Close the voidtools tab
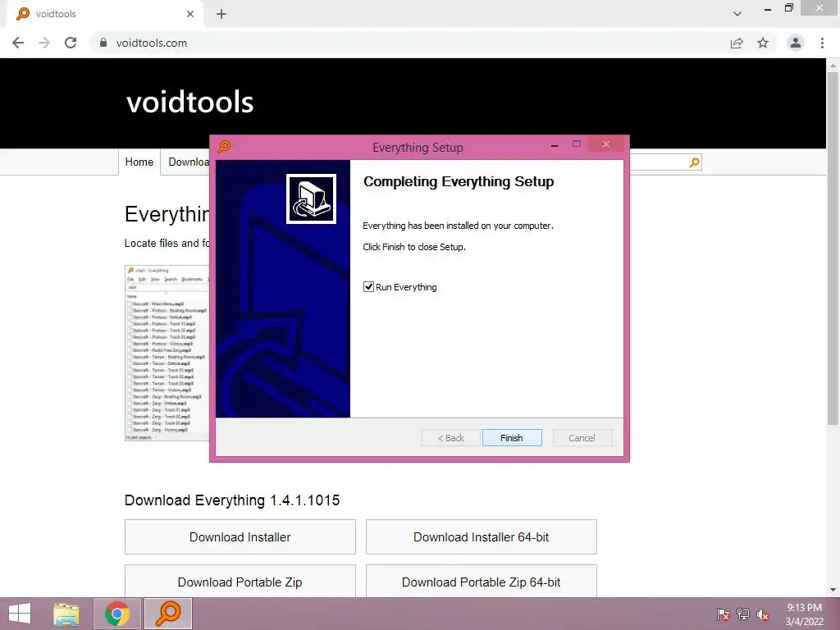 coord(190,14)
